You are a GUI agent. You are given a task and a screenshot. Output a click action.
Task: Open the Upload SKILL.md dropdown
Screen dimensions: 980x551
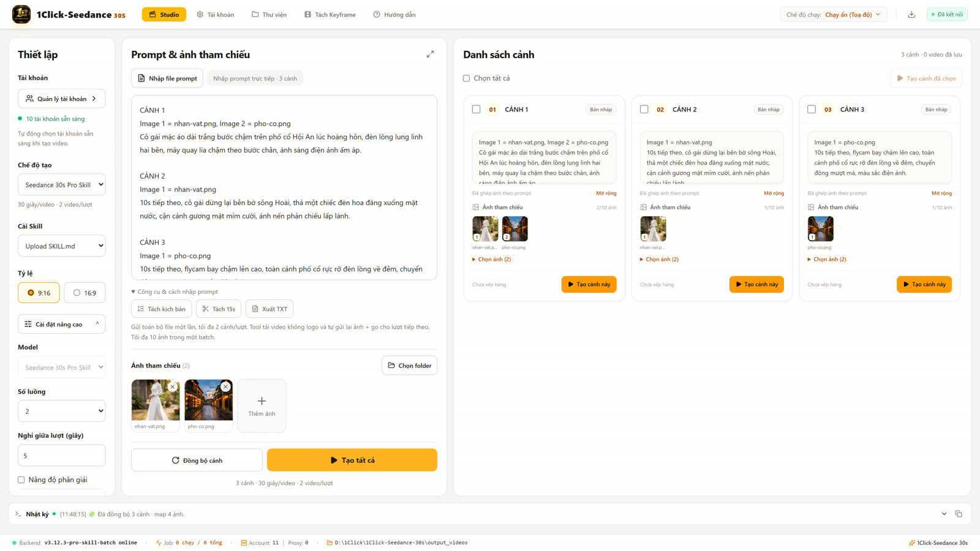61,246
